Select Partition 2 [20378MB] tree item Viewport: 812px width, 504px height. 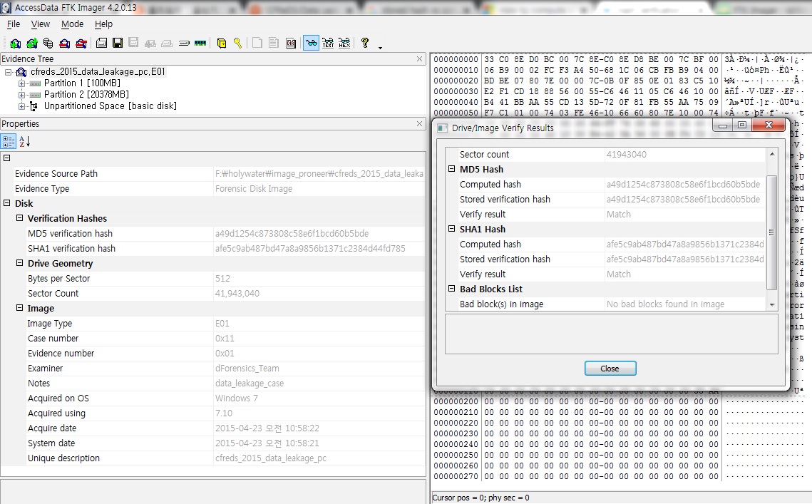tap(86, 95)
